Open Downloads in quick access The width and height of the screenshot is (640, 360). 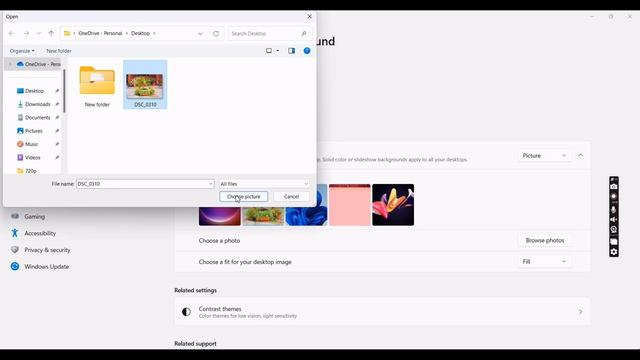tap(38, 104)
